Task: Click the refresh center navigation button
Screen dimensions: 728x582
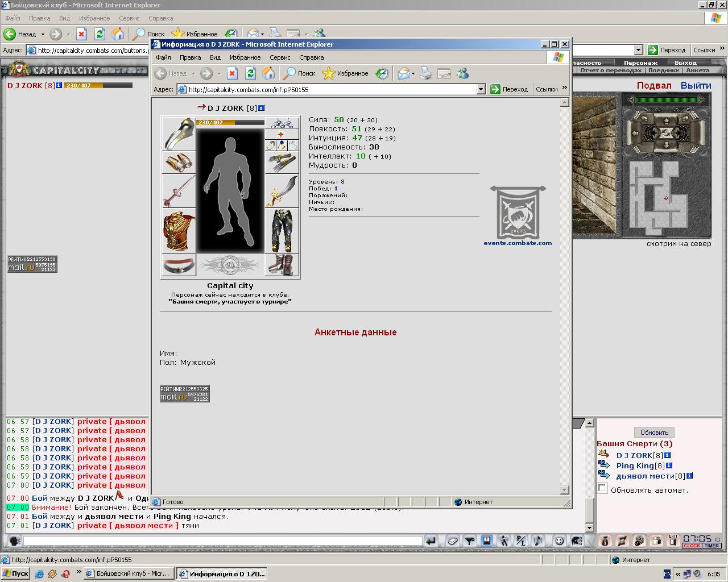Action: 665,133
